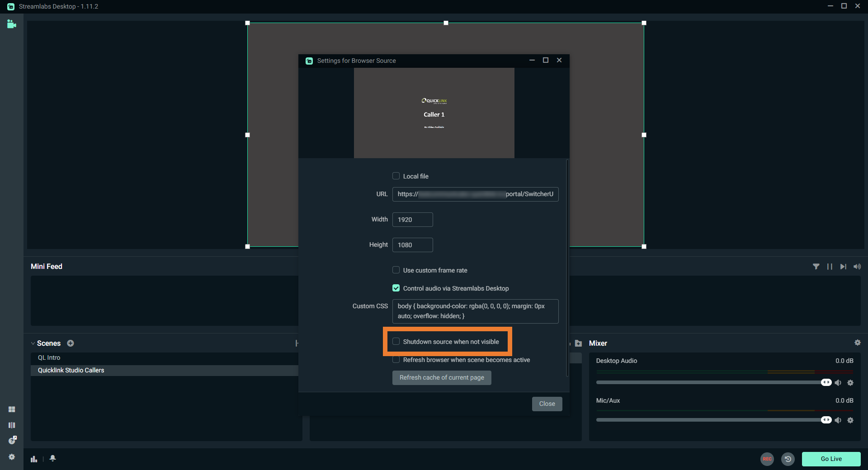Check Shutdown source when not visible
Image resolution: width=868 pixels, height=470 pixels.
[396, 342]
